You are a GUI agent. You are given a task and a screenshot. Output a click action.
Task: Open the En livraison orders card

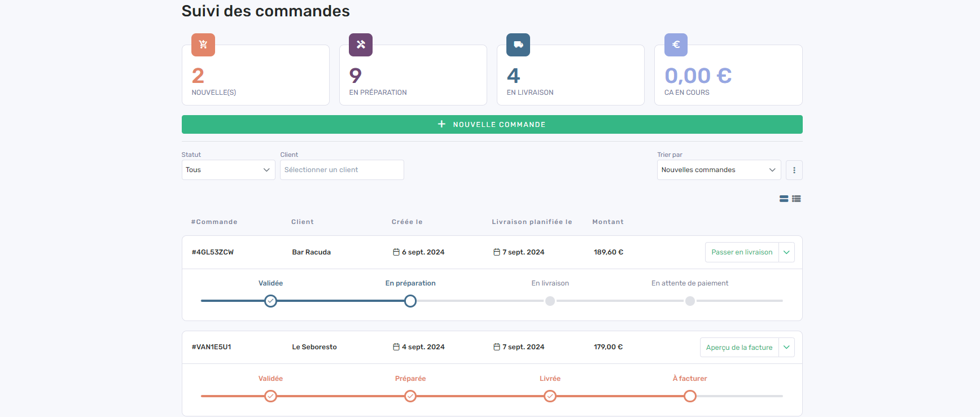point(571,75)
